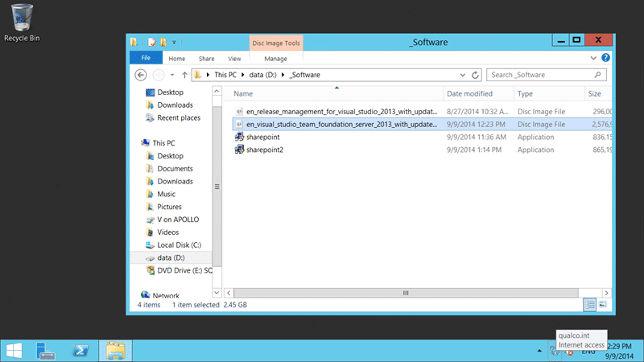Click the horizontal scrollbar left arrow

(229, 293)
